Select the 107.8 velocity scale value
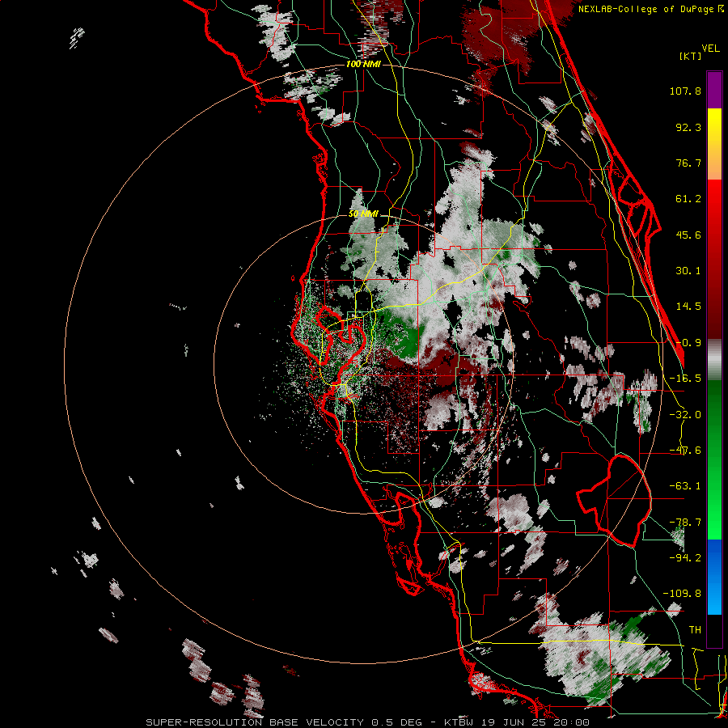Screen dimensions: 728x728 (685, 91)
